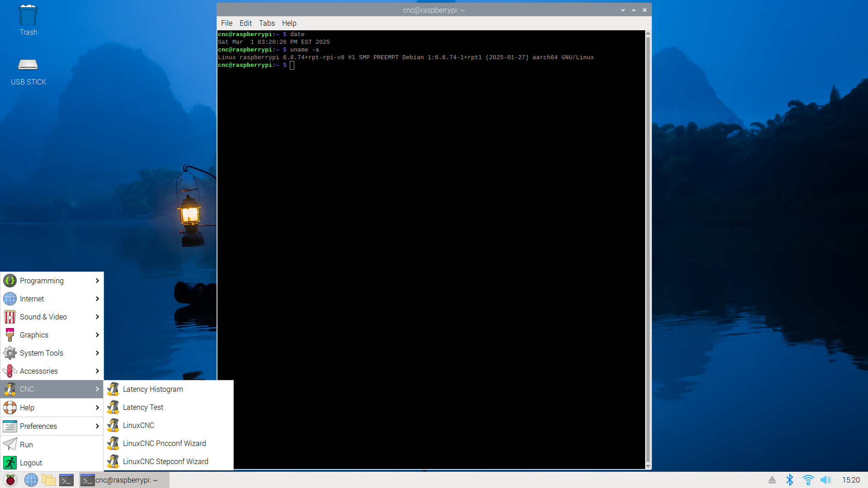Open the File Manager from the taskbar
The width and height of the screenshot is (868, 488).
pos(48,480)
